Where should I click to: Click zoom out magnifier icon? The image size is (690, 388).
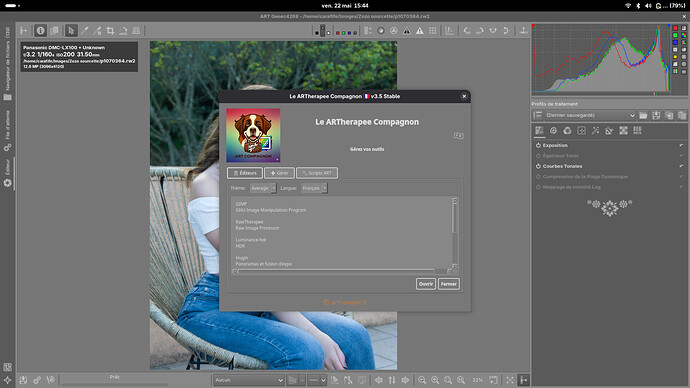point(422,380)
